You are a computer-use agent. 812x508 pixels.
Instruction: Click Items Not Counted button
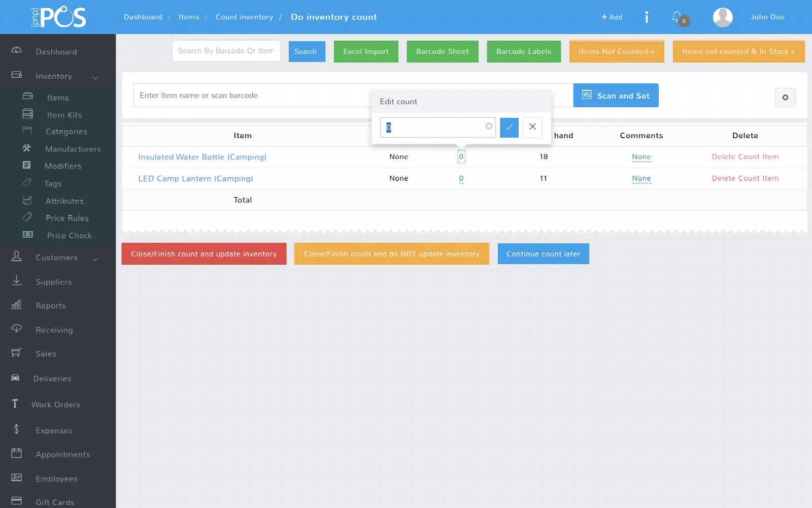coord(617,51)
